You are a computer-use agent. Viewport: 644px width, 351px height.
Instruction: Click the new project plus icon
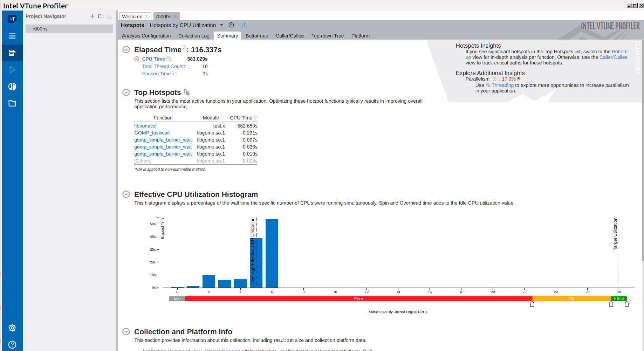coord(92,16)
